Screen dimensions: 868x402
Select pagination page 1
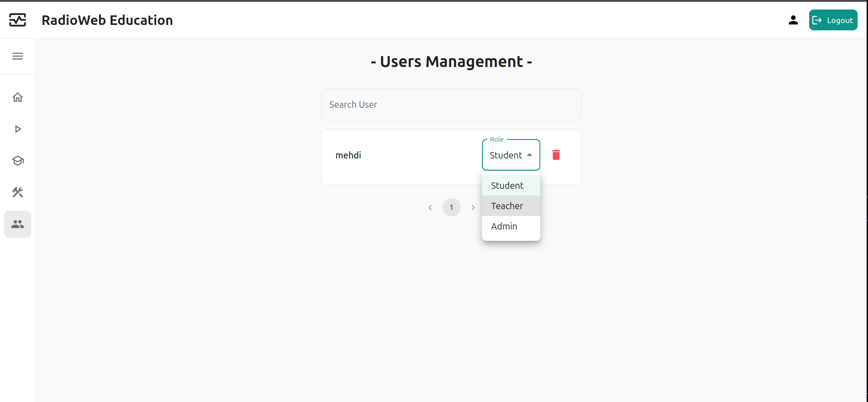pyautogui.click(x=452, y=207)
